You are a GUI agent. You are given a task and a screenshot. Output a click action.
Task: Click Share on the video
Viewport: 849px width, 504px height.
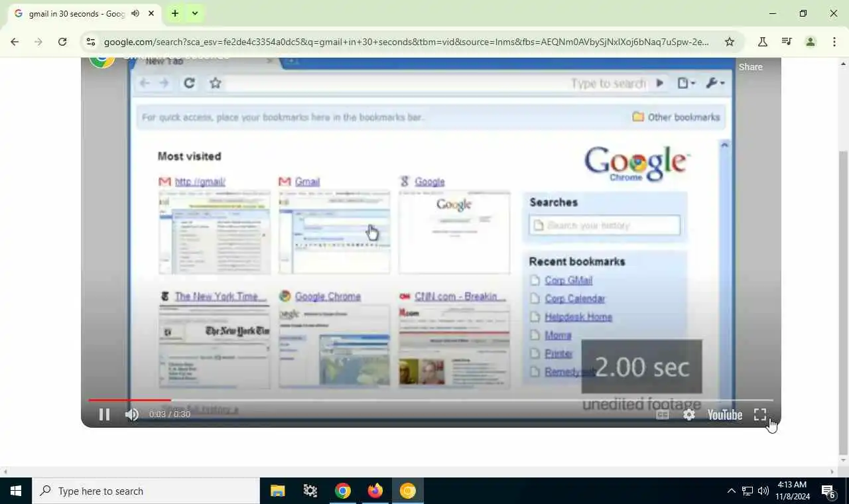(x=750, y=67)
